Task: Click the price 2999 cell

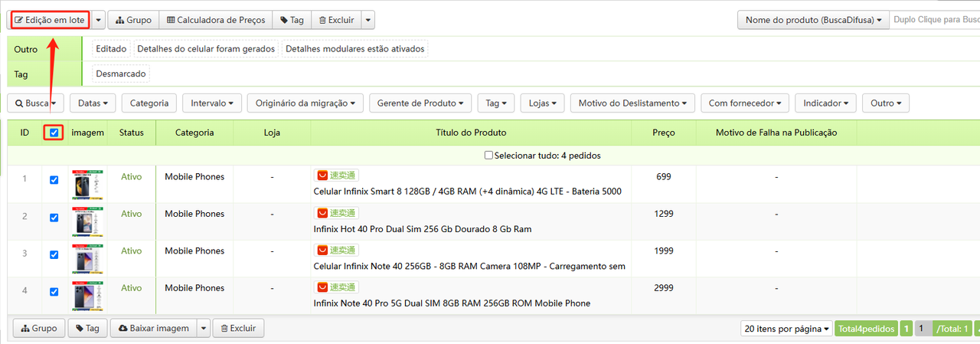Action: pos(664,289)
